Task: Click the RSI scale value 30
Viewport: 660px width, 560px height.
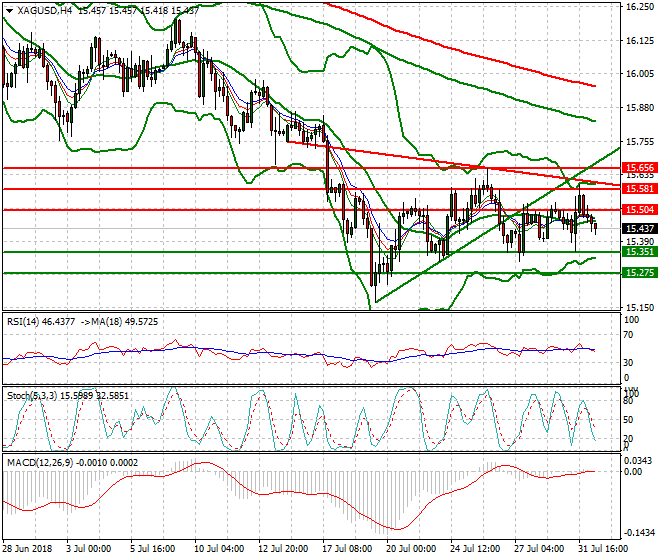Action: (628, 363)
